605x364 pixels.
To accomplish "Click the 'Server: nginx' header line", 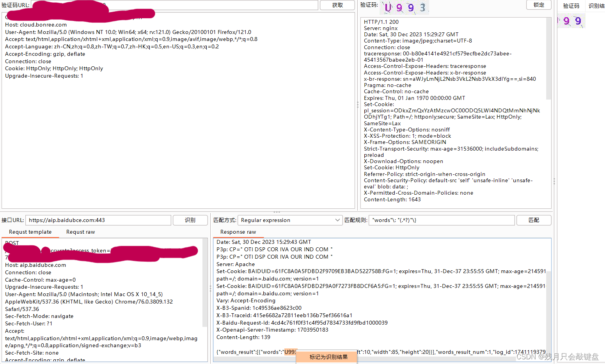I will pyautogui.click(x=381, y=28).
